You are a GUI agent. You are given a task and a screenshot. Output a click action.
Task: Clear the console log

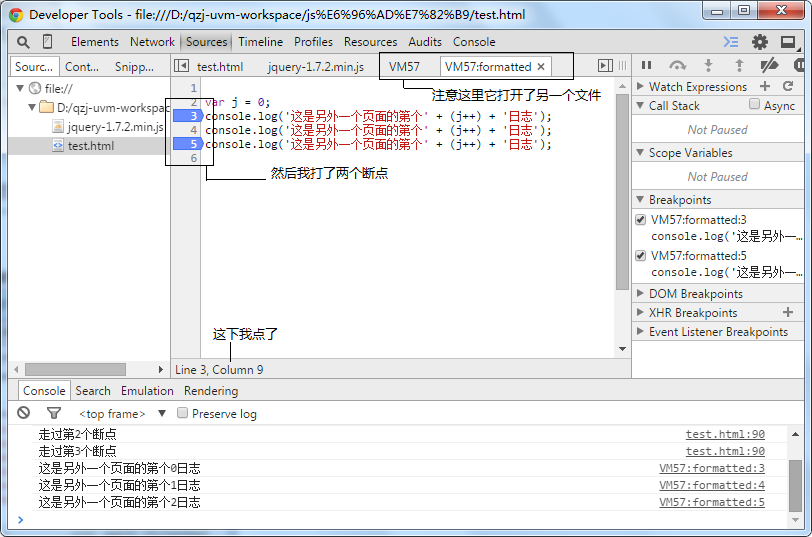(23, 413)
